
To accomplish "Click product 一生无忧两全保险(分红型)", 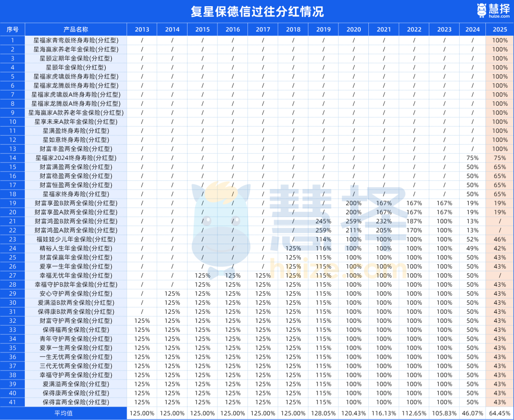I will [x=76, y=357].
